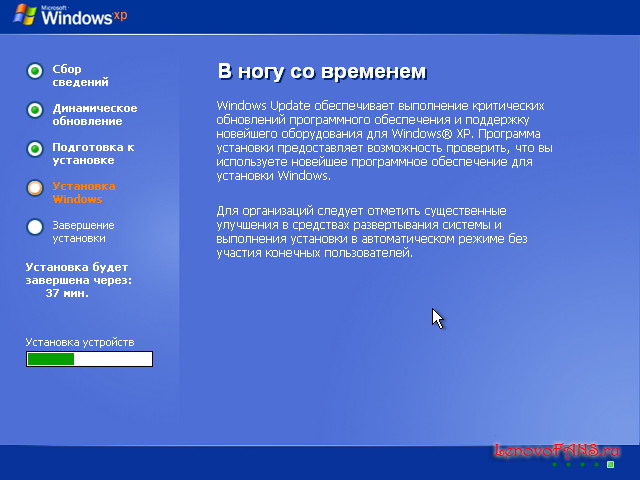This screenshot has height=480, width=640.
Task: Click the 37 мин. remaining time text
Action: [x=67, y=294]
